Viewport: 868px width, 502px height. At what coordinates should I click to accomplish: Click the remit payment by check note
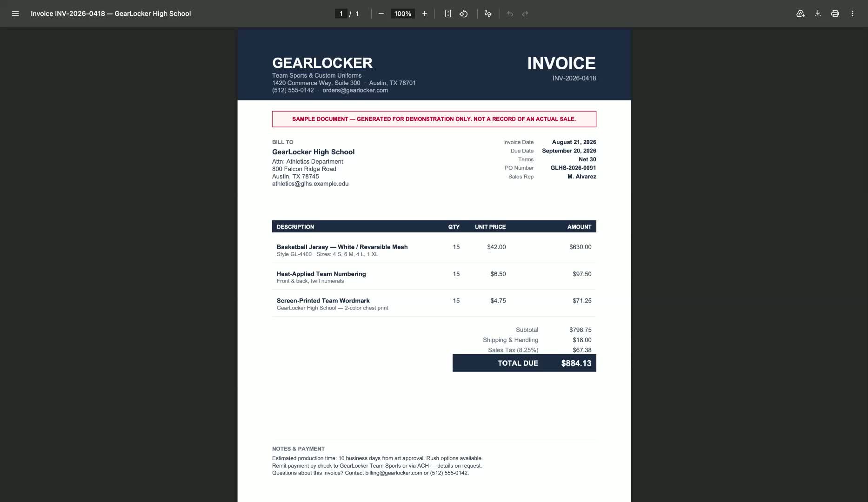377,466
